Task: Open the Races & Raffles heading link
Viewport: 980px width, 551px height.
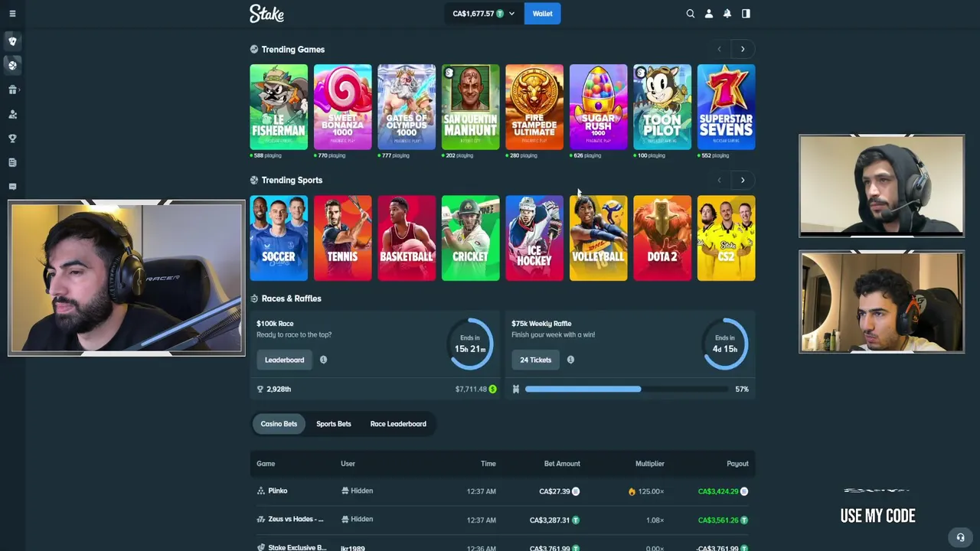Action: (x=292, y=298)
